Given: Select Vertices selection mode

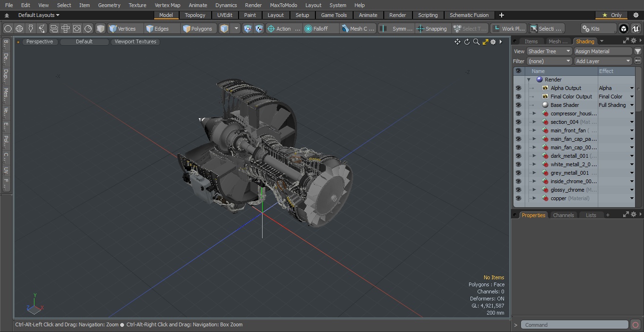Looking at the screenshot, I should [x=125, y=29].
